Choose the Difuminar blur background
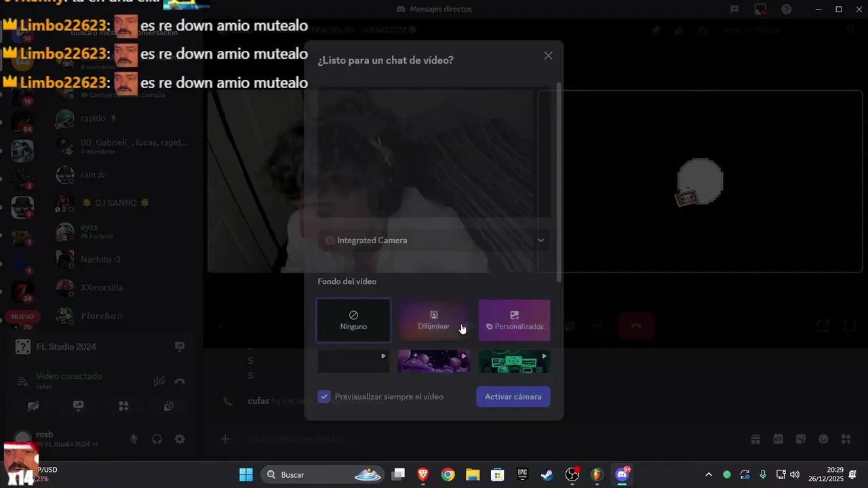 pos(434,321)
